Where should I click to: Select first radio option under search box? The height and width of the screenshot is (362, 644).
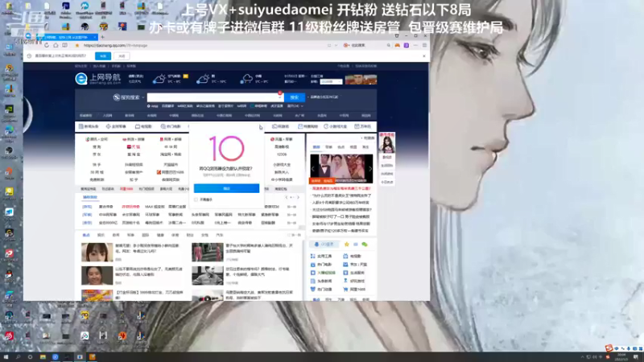149,106
